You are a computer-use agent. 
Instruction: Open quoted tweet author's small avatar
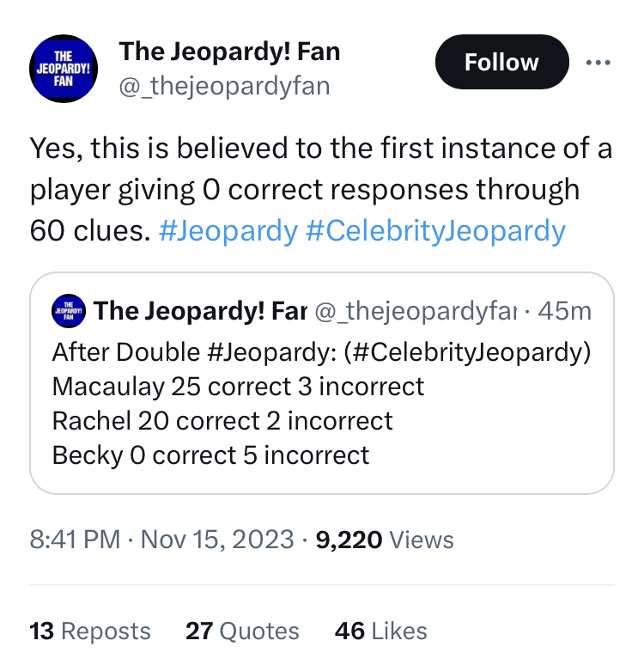point(68,311)
